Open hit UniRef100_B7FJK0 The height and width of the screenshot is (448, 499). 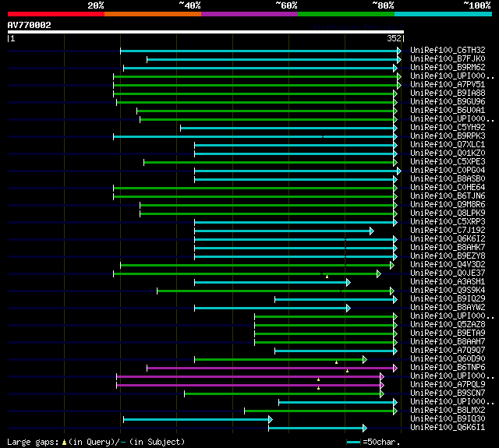[x=448, y=58]
